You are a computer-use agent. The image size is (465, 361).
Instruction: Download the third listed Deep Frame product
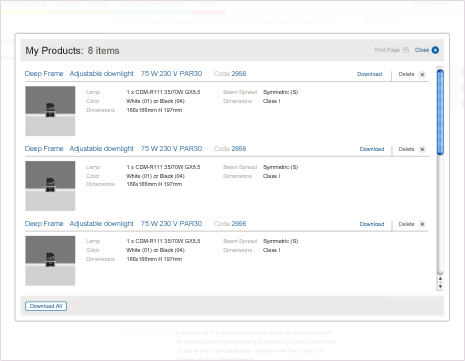point(372,224)
